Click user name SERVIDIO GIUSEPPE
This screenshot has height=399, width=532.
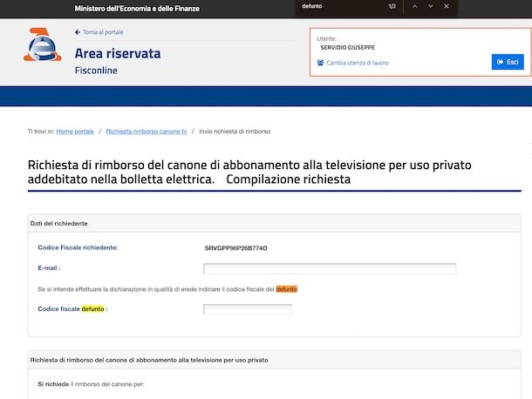[347, 47]
